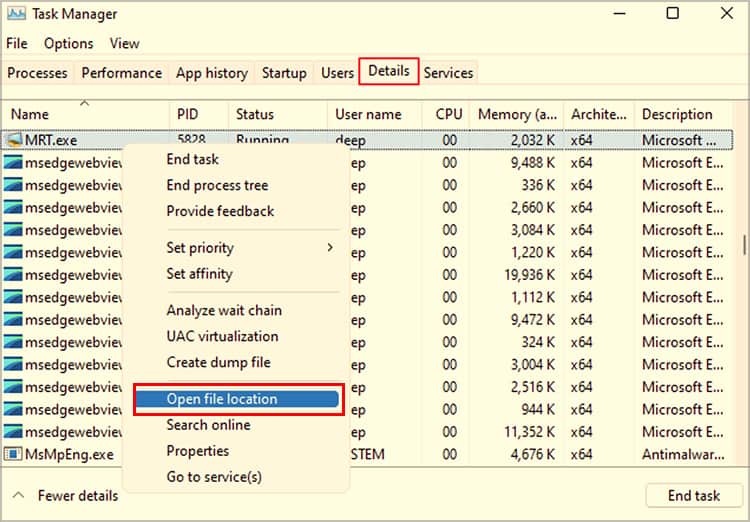The width and height of the screenshot is (750, 522).
Task: Switch to the Users tab
Action: (337, 73)
